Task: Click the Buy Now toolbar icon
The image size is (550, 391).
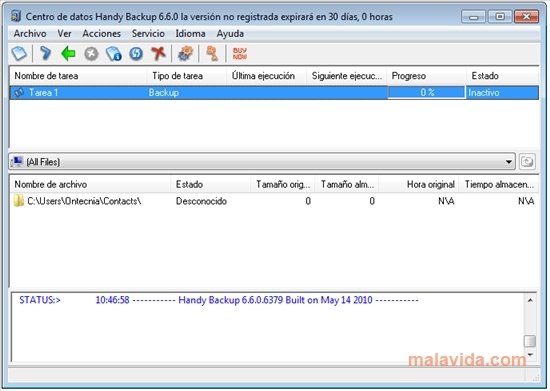Action: 240,54
